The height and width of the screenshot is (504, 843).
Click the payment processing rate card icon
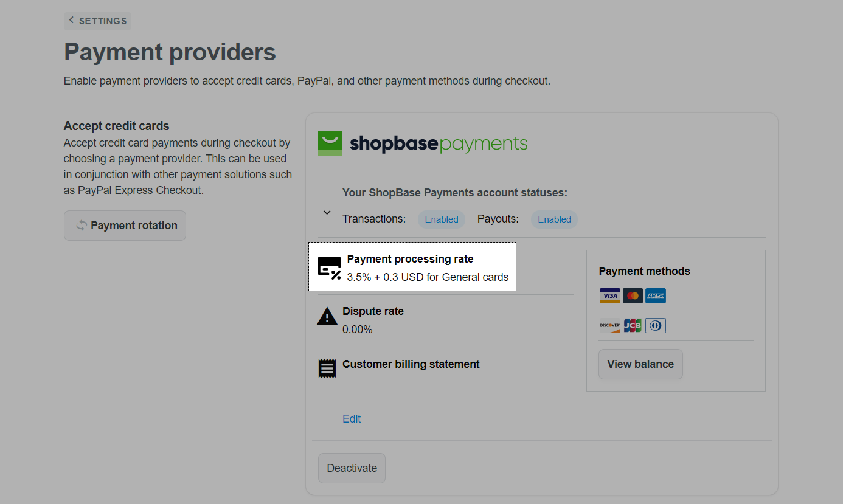click(x=329, y=268)
